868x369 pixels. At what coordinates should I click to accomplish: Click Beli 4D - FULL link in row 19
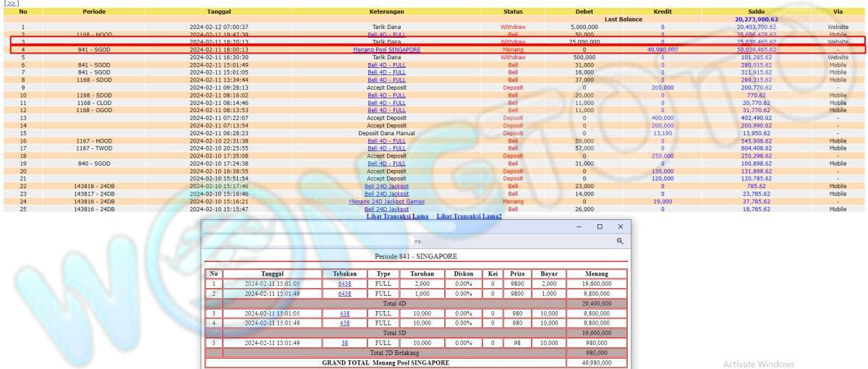click(386, 164)
